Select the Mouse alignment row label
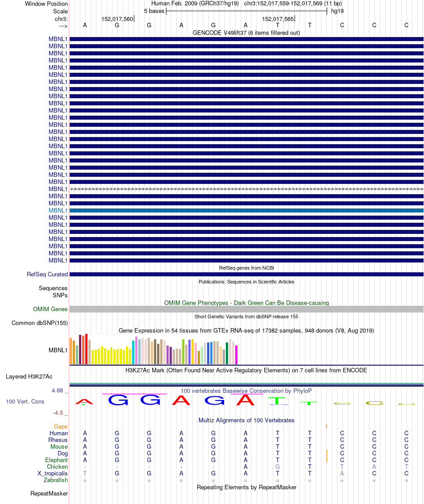424x504 pixels. [x=59, y=447]
